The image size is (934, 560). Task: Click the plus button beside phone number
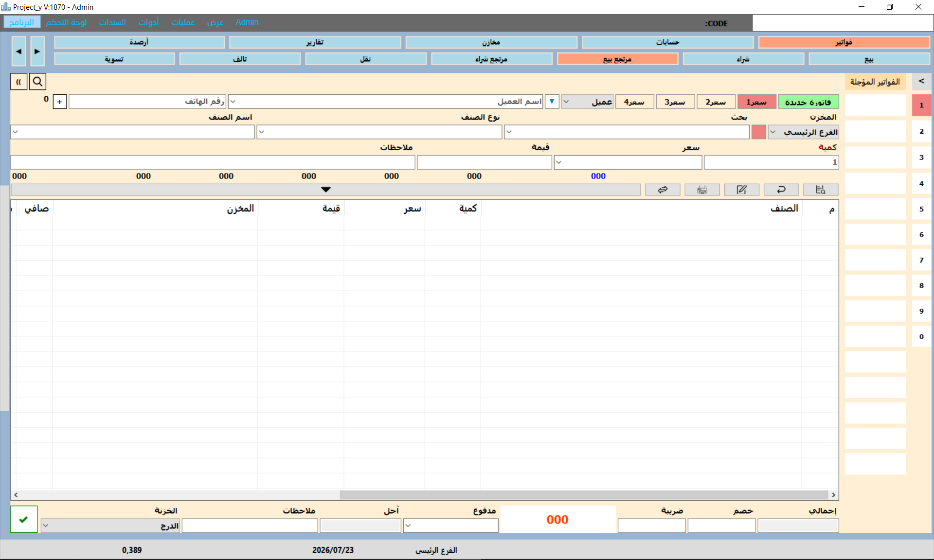(59, 102)
